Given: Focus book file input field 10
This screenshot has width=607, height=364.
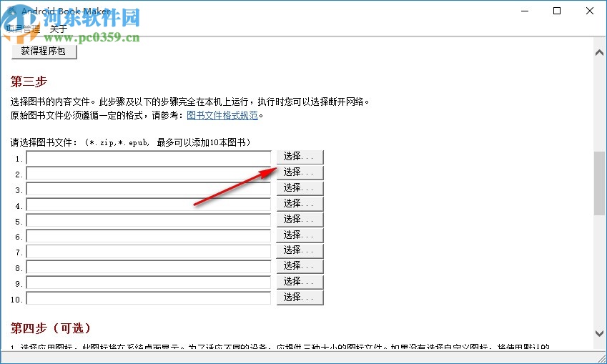Looking at the screenshot, I should tap(149, 298).
